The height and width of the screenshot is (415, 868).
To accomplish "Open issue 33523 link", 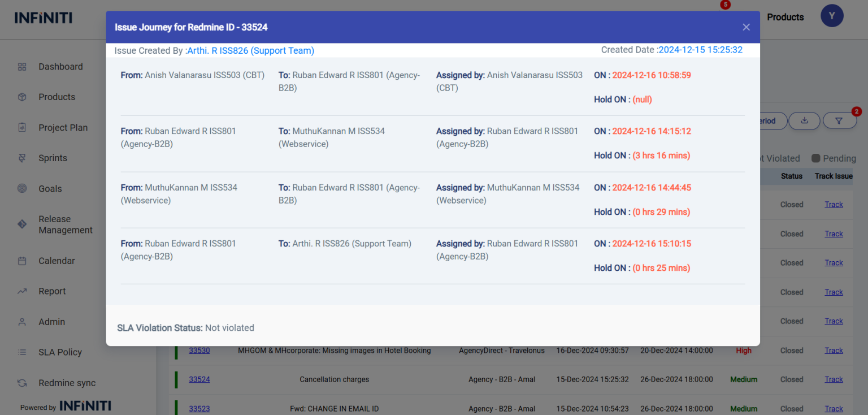I will click(199, 409).
